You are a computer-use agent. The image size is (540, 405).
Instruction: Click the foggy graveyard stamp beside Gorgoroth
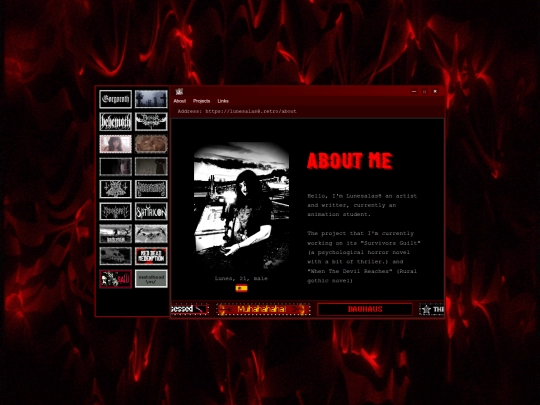coord(151,99)
